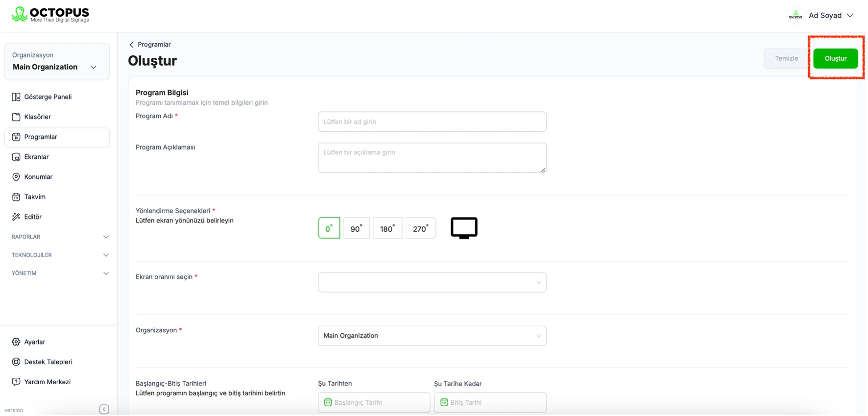Open Editör from sidebar

coord(33,217)
